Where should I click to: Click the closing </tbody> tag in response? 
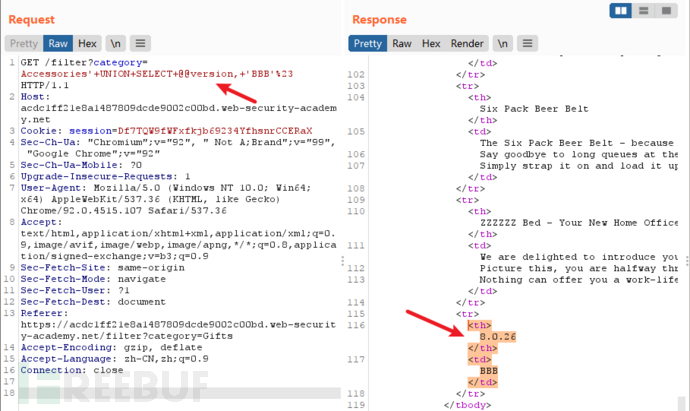point(467,405)
